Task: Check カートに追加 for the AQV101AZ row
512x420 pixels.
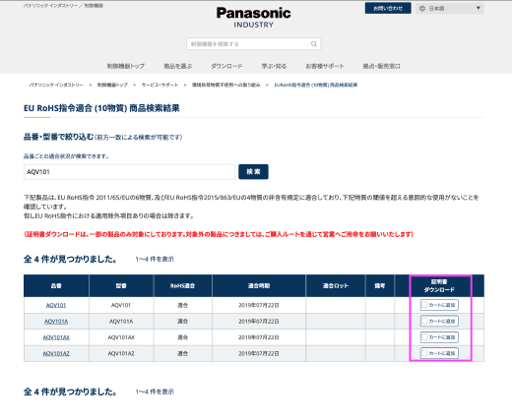Action: click(439, 353)
